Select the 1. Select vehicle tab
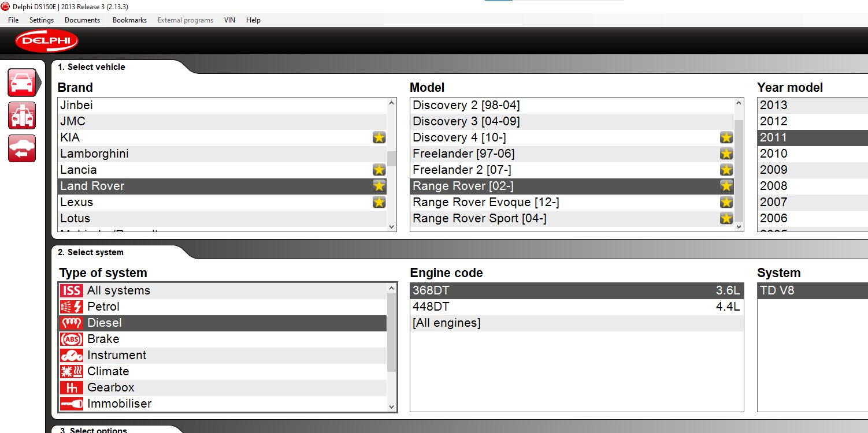This screenshot has height=433, width=868. point(91,67)
